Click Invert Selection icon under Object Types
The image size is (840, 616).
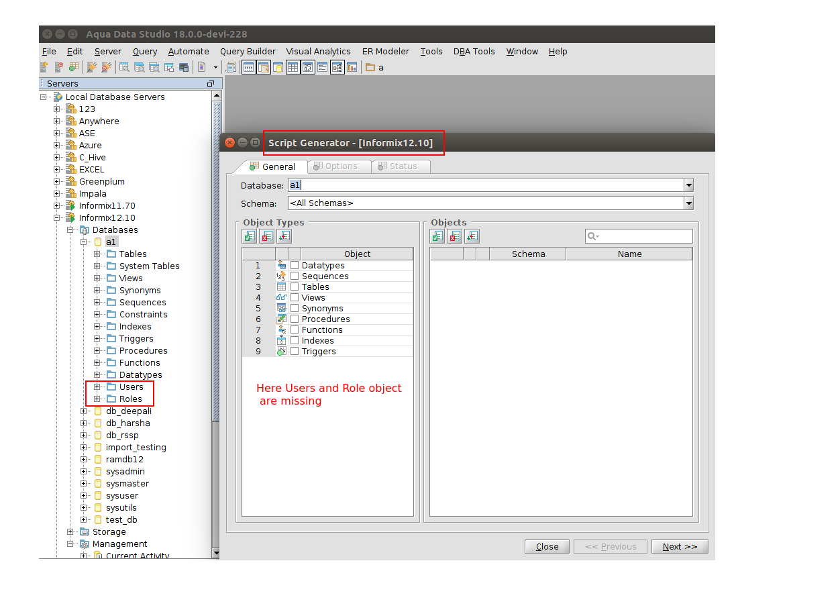284,236
